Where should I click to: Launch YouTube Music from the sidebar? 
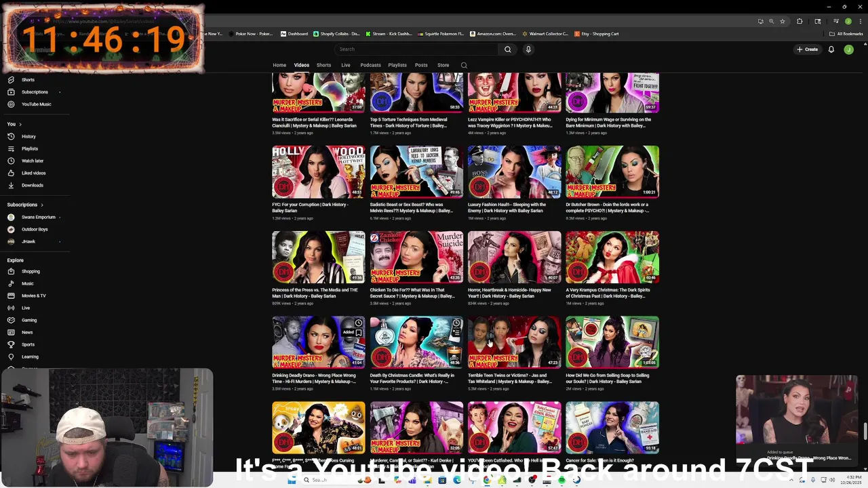click(36, 104)
